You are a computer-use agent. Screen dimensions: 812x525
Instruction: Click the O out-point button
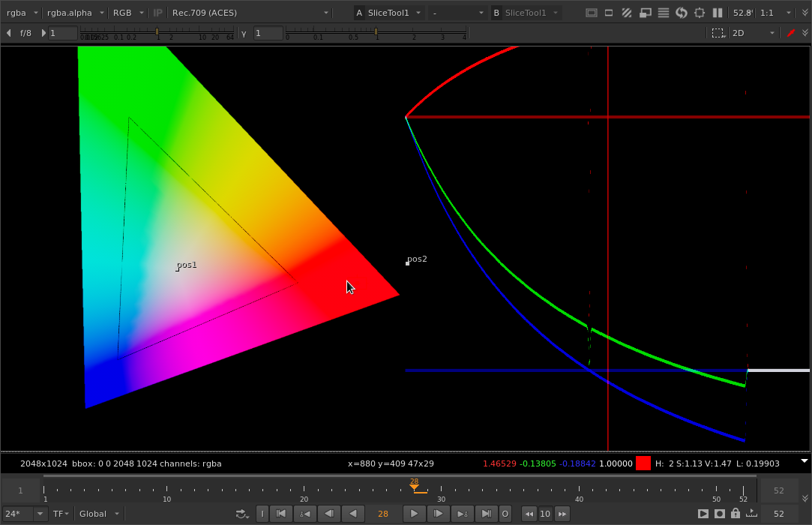click(x=505, y=514)
